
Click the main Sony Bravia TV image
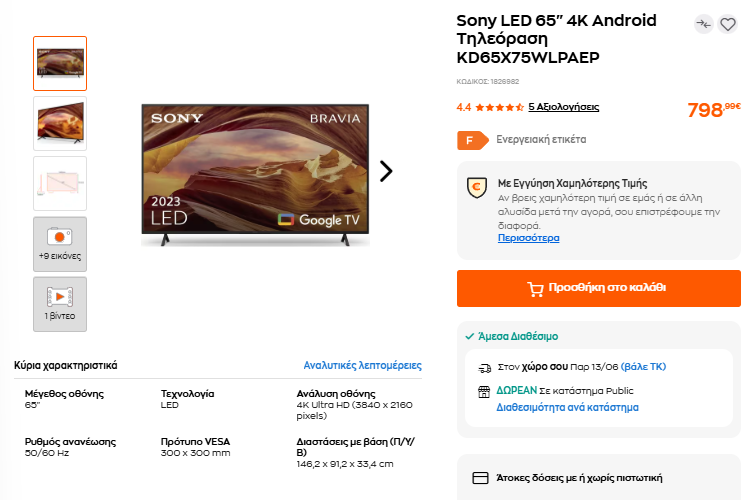pos(255,175)
